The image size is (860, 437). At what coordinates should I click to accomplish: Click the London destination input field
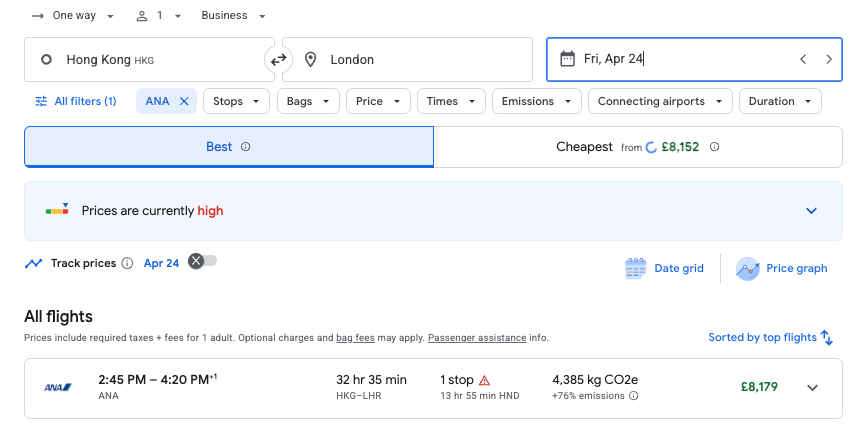(x=408, y=60)
